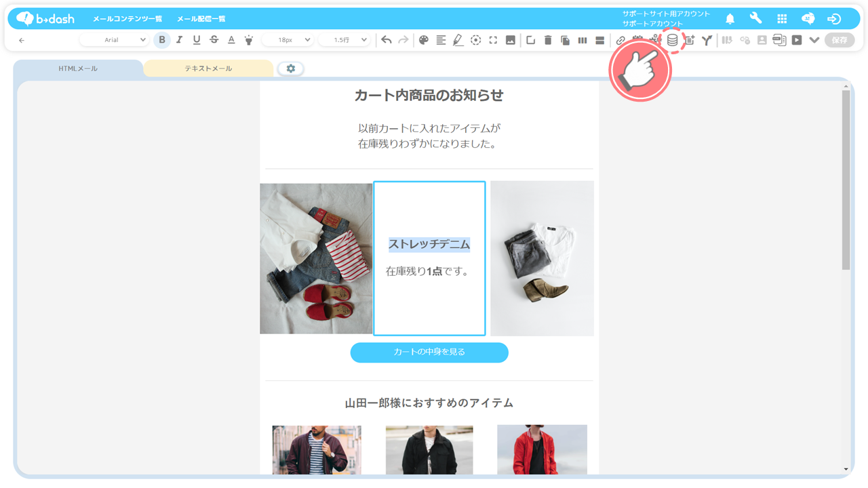Click the vertical scrollbar thumb
This screenshot has height=488, width=868.
(846, 180)
